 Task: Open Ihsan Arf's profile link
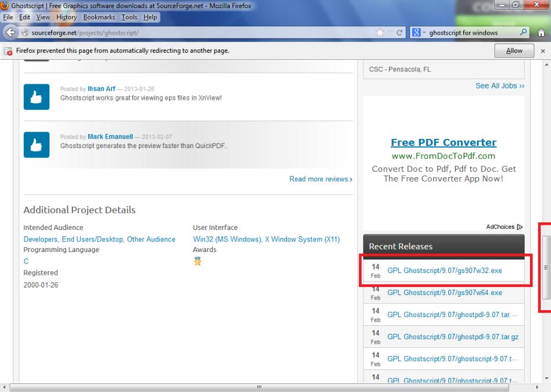click(x=101, y=89)
